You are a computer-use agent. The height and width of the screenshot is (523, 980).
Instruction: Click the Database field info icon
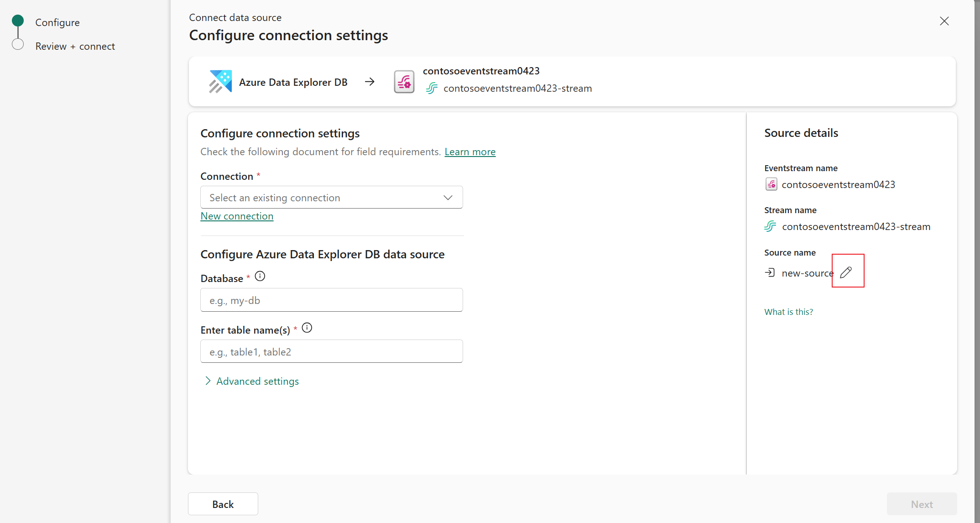click(x=260, y=276)
